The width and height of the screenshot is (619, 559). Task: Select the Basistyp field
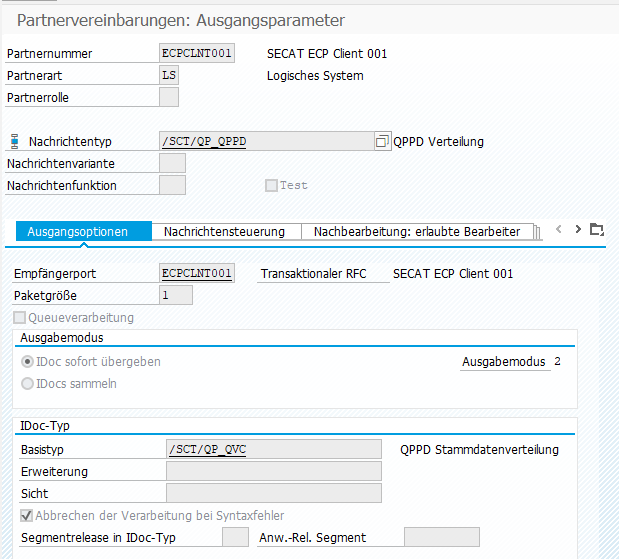(x=273, y=450)
